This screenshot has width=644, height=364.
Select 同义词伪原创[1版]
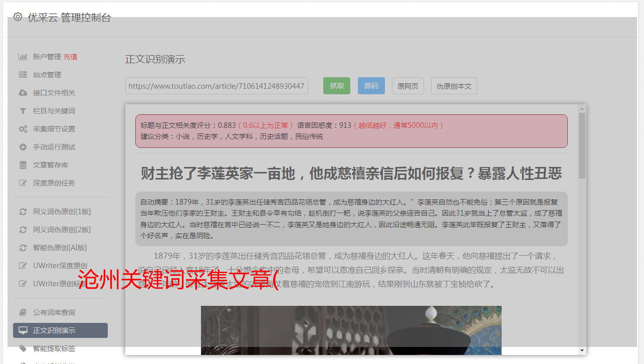click(x=62, y=212)
